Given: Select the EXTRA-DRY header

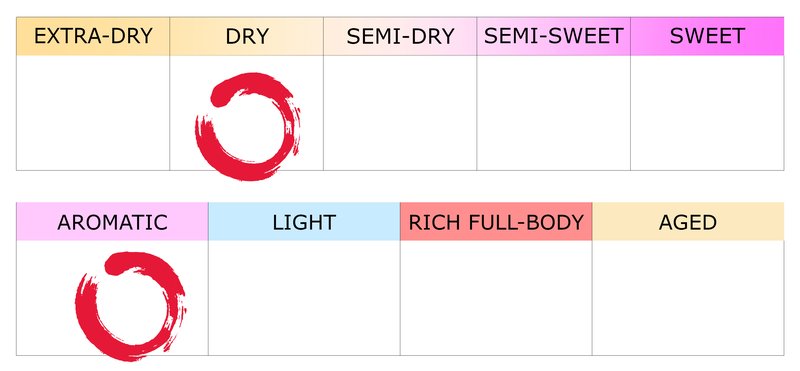Looking at the screenshot, I should pos(93,36).
